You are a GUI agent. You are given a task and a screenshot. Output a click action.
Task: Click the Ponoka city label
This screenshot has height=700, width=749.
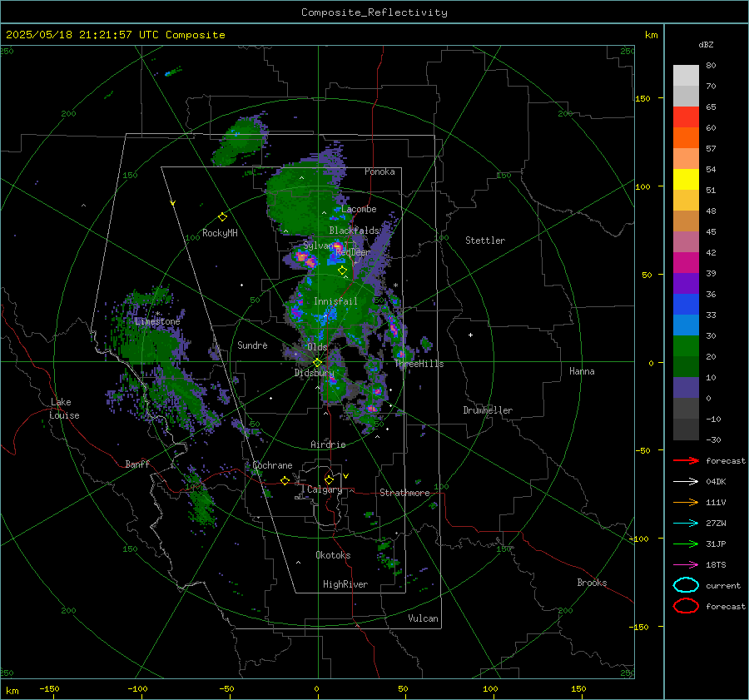pos(379,171)
